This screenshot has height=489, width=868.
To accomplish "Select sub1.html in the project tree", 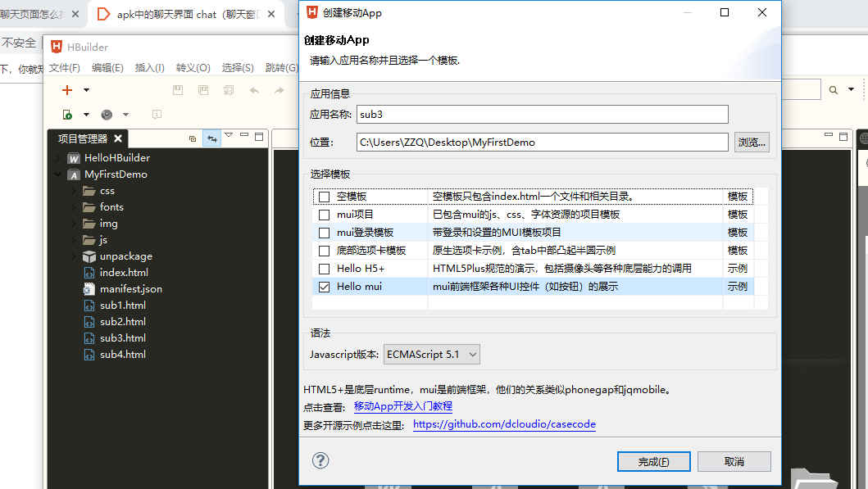I will 122,305.
